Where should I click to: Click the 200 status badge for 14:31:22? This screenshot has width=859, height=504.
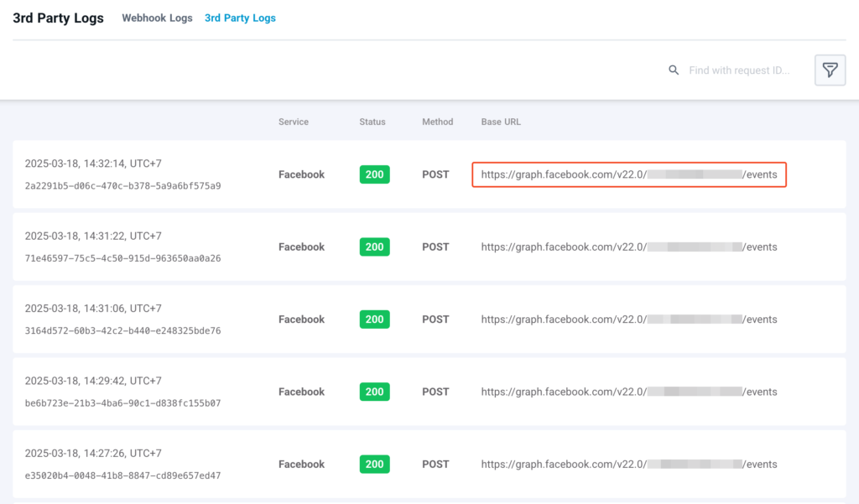coord(375,247)
